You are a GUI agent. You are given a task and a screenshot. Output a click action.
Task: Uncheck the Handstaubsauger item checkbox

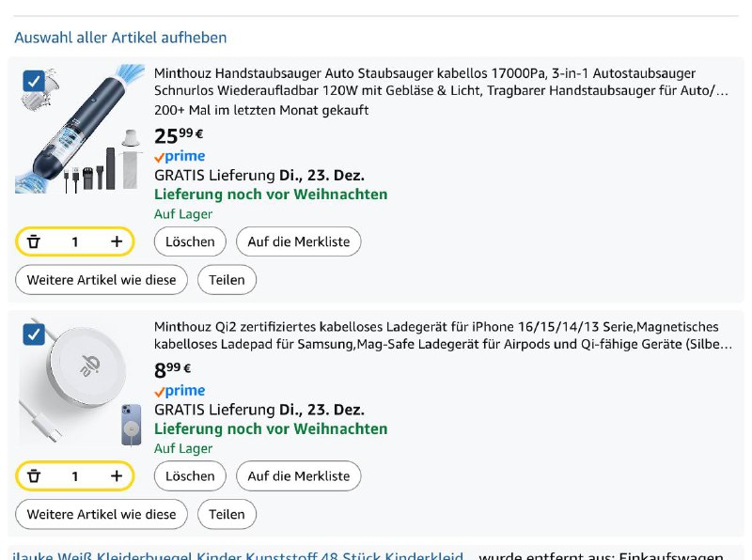coord(35,82)
